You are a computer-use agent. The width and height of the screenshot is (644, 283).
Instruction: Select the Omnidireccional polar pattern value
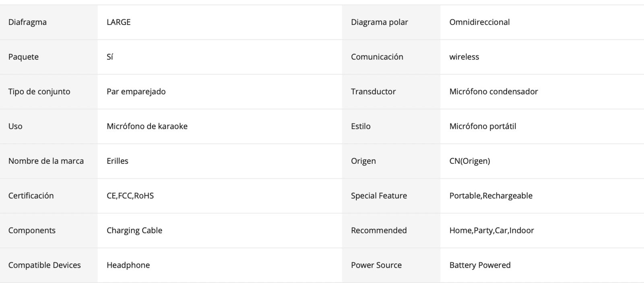coord(479,22)
